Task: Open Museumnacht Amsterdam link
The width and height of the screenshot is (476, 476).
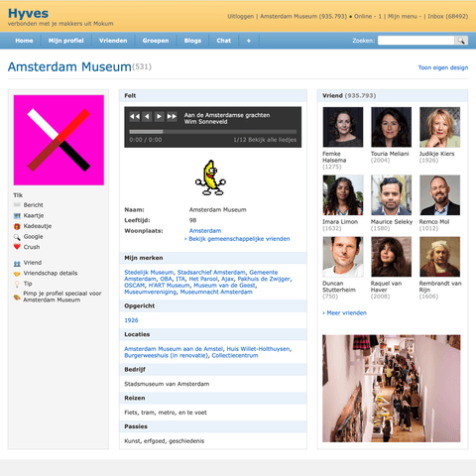Action: pyautogui.click(x=216, y=292)
